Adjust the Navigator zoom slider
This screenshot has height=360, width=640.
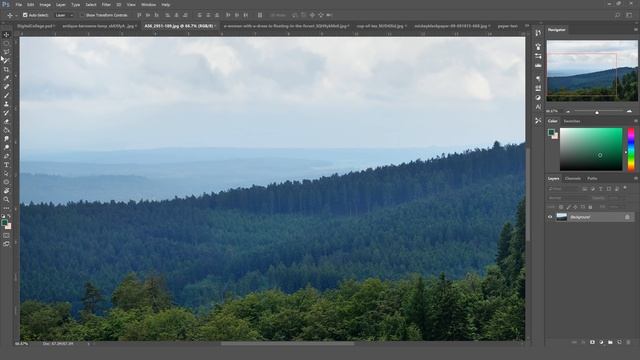(597, 111)
